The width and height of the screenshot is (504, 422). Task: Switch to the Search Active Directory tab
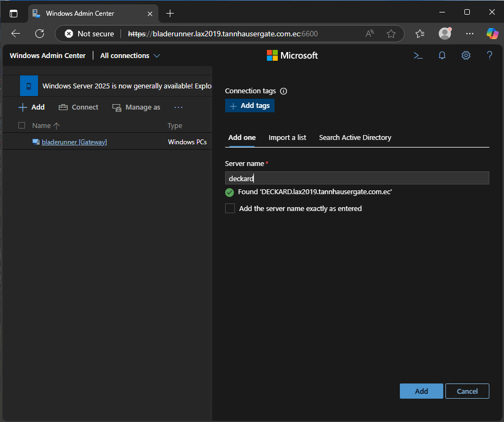pyautogui.click(x=355, y=137)
